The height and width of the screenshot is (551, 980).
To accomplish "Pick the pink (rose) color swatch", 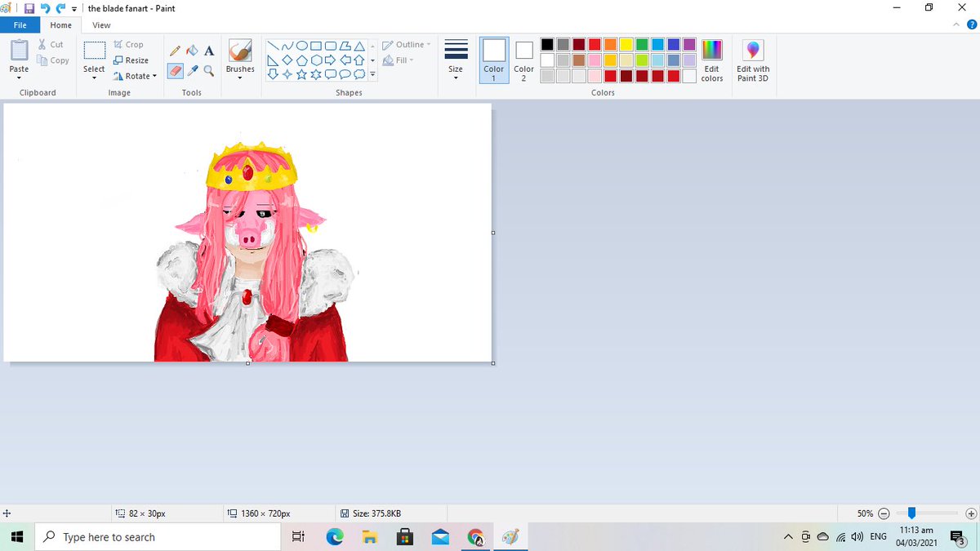I will coord(595,60).
